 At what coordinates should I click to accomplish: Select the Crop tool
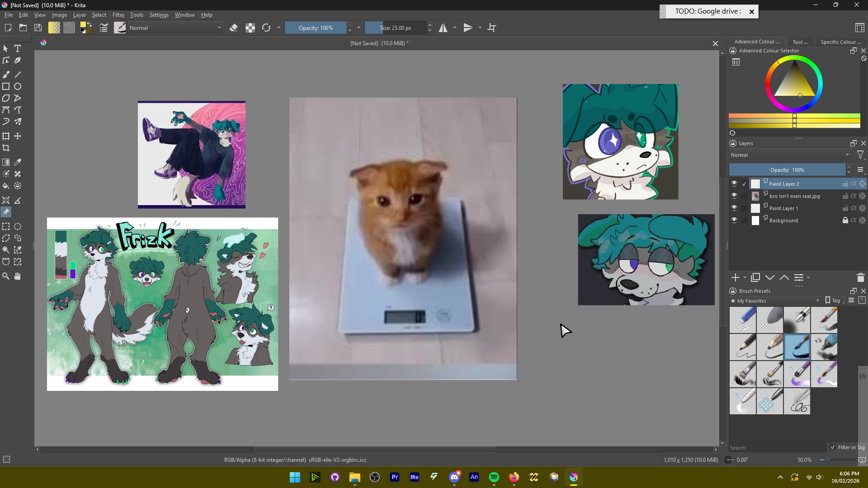6,148
